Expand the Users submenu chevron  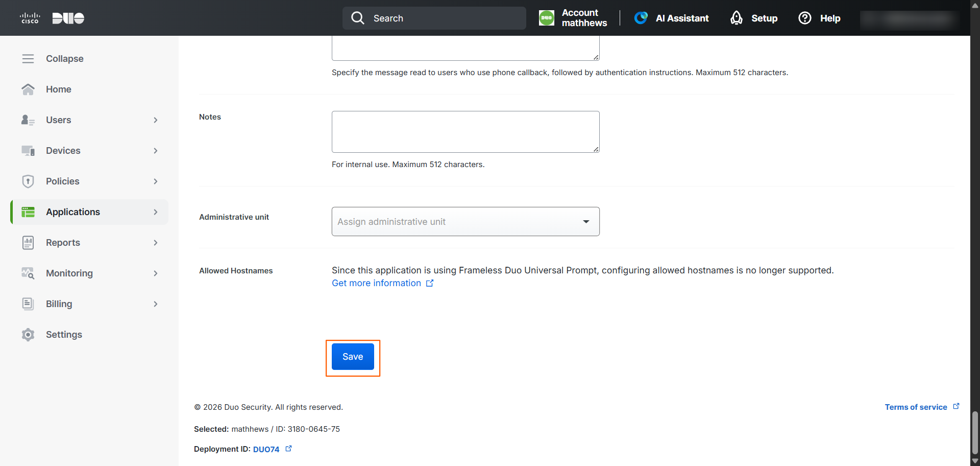click(x=156, y=120)
